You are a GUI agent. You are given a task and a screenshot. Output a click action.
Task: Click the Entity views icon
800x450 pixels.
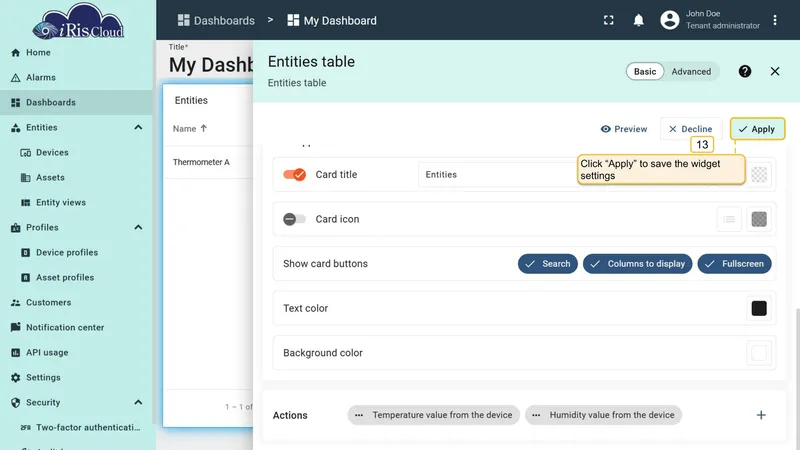click(x=26, y=203)
